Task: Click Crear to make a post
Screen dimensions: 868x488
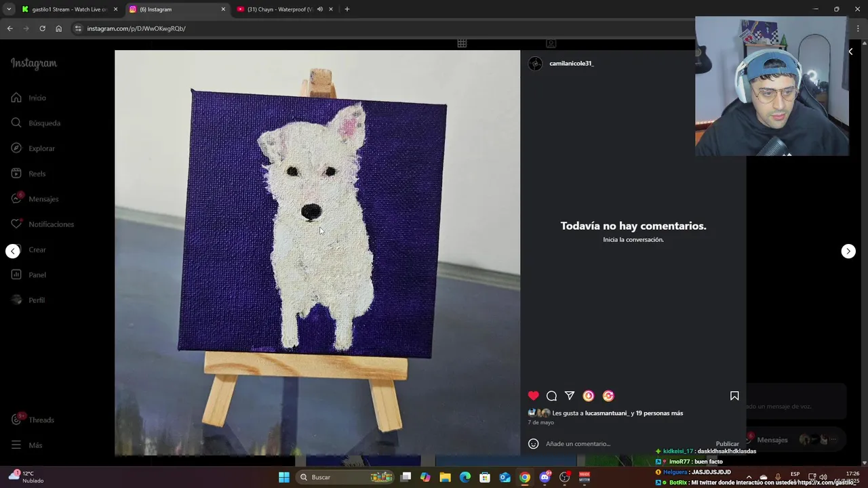Action: (x=28, y=249)
